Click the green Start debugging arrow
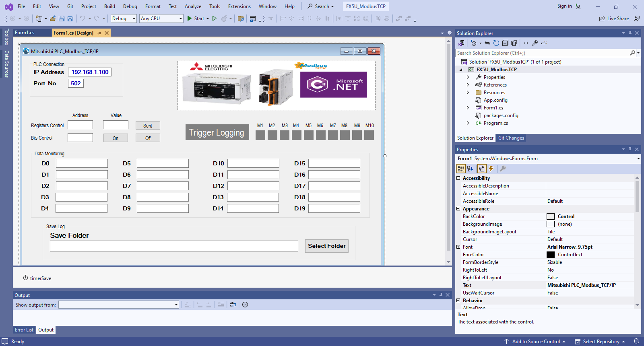Screen dimensions: 644x346 tap(190, 19)
